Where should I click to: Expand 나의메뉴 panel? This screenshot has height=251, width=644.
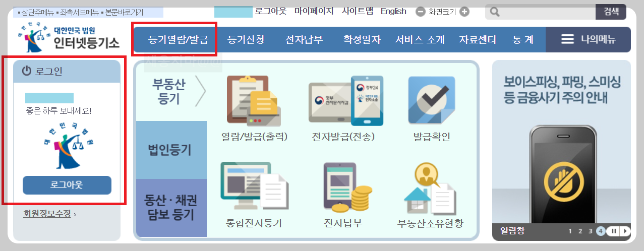[x=588, y=39]
